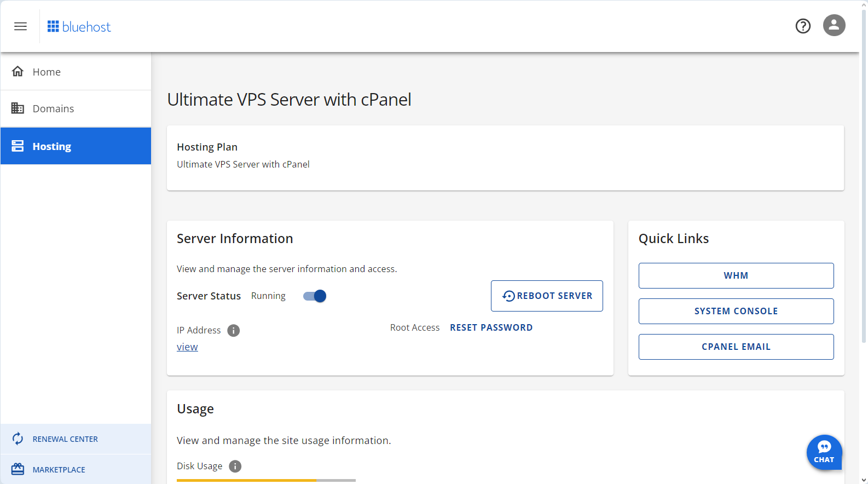Image resolution: width=868 pixels, height=484 pixels.
Task: Click the 'Server Information' heading
Action: (235, 239)
